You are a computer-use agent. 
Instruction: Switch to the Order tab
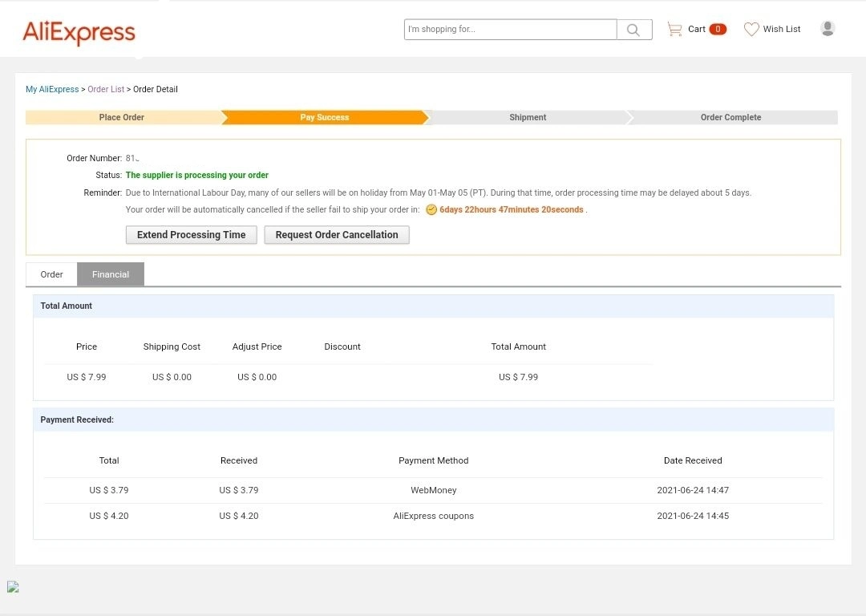pos(51,274)
